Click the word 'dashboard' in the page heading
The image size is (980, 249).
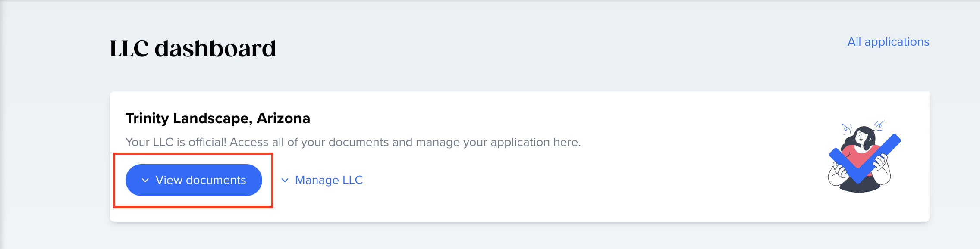click(x=215, y=48)
